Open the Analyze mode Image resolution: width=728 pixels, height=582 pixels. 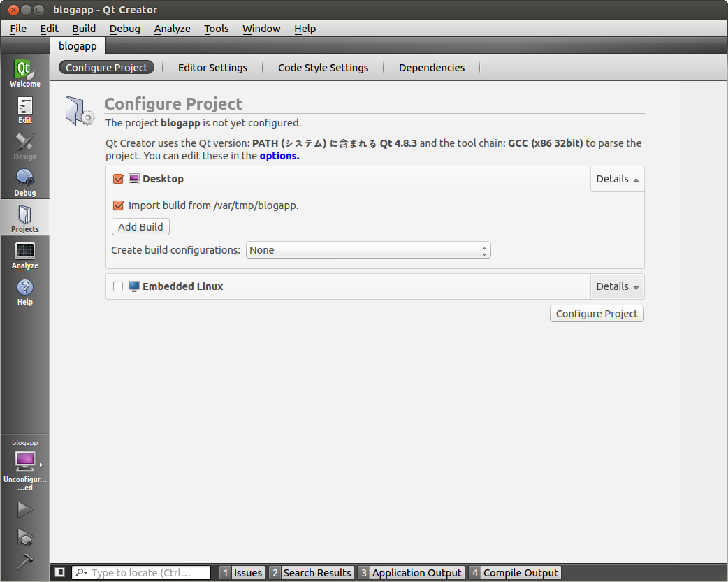pyautogui.click(x=24, y=255)
